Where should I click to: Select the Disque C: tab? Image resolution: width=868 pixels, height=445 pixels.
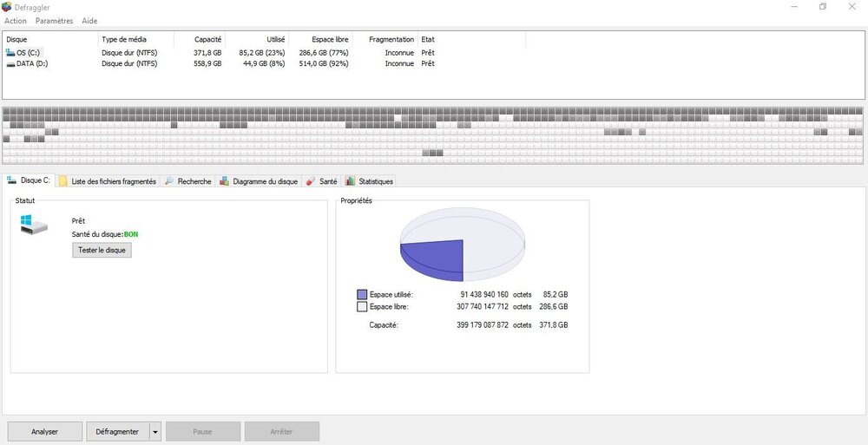coord(29,180)
